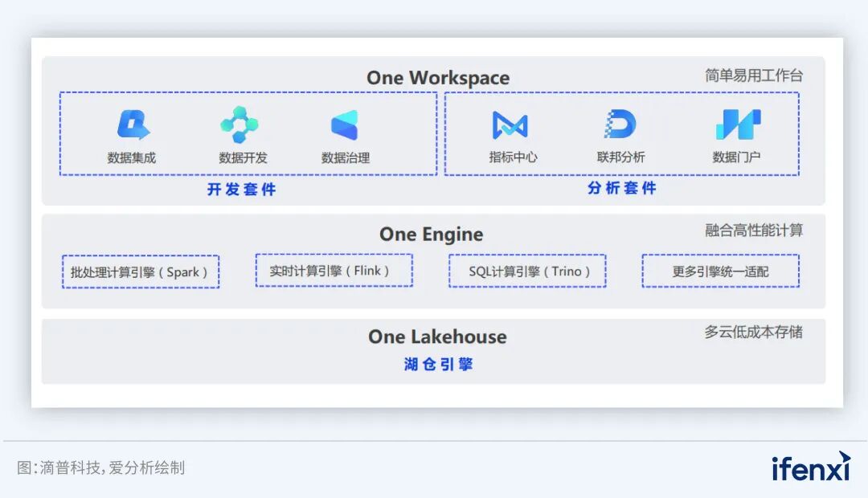Click the ifenxi logo
The height and width of the screenshot is (498, 868).
pos(811,467)
